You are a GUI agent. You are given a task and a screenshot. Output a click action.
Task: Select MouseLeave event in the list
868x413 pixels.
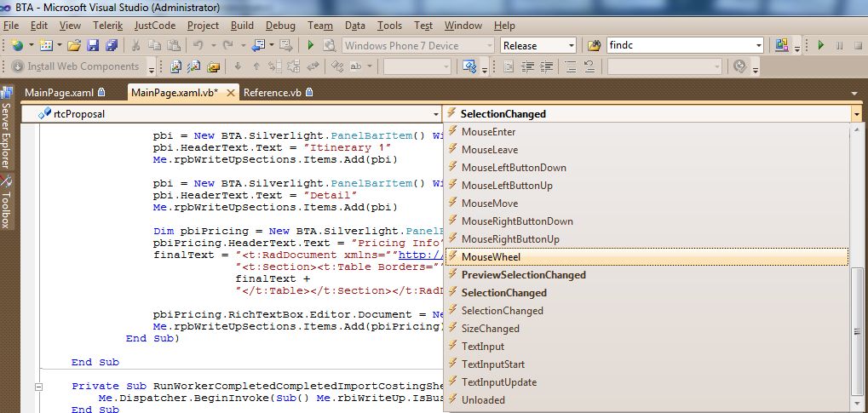tap(647, 150)
